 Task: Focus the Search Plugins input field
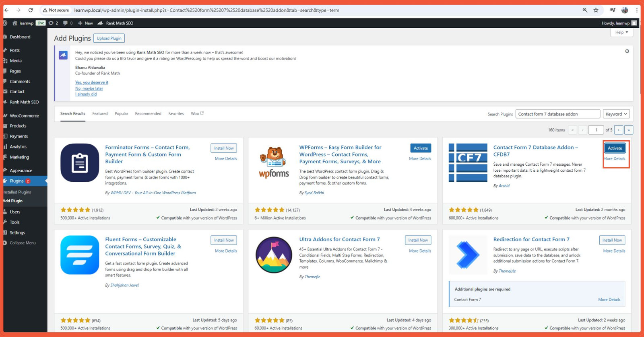tap(557, 114)
